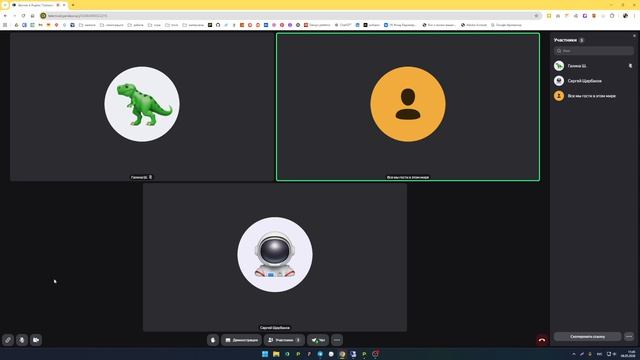Open Windows Start menu
Screen dimensions: 640x360
[x=265, y=354]
